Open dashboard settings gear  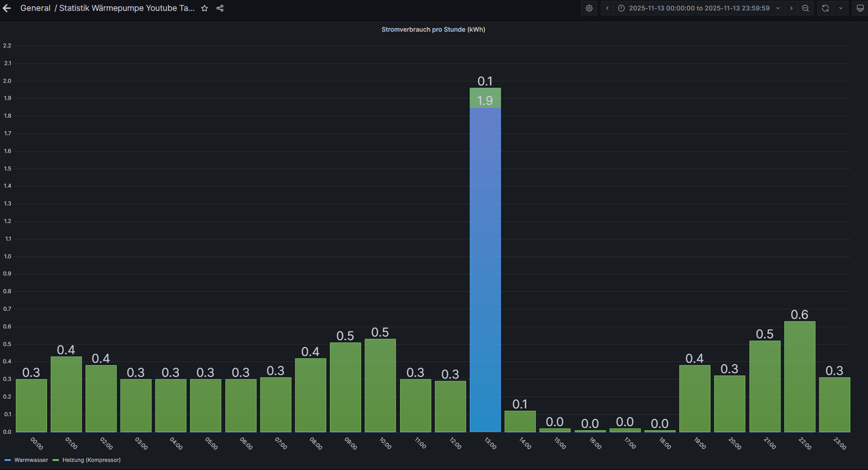[589, 8]
